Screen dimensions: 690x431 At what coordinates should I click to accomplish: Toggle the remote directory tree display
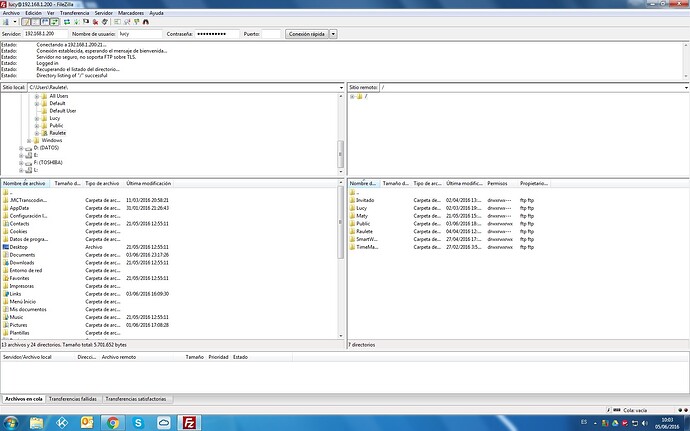[45, 22]
